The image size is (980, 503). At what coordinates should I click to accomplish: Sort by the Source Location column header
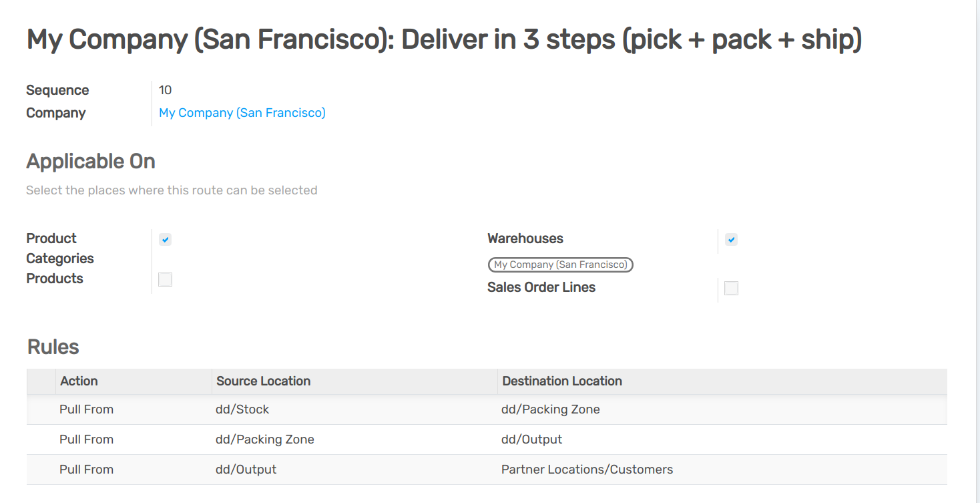263,381
